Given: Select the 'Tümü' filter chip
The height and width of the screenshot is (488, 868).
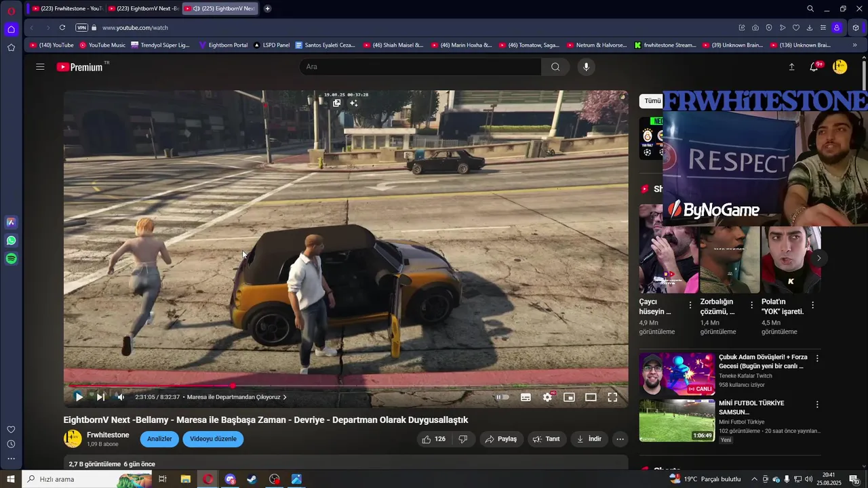Looking at the screenshot, I should (x=652, y=101).
